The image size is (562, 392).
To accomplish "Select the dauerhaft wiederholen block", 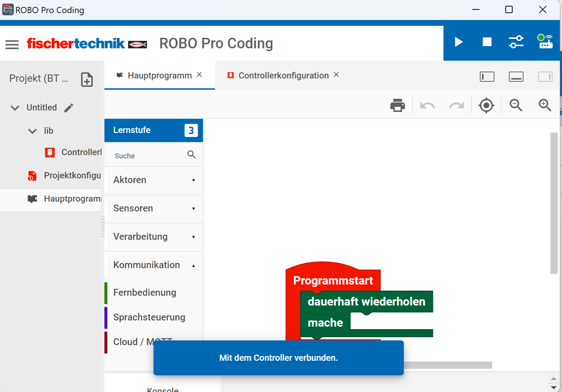I will (x=366, y=302).
